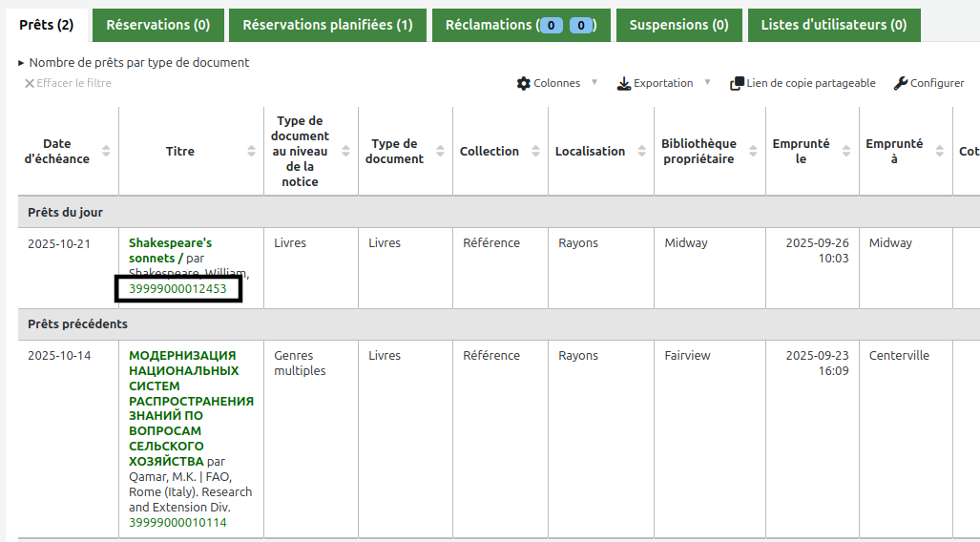980x542 pixels.
Task: Open the Listes d'utilisateurs (0) tab
Action: 834,25
